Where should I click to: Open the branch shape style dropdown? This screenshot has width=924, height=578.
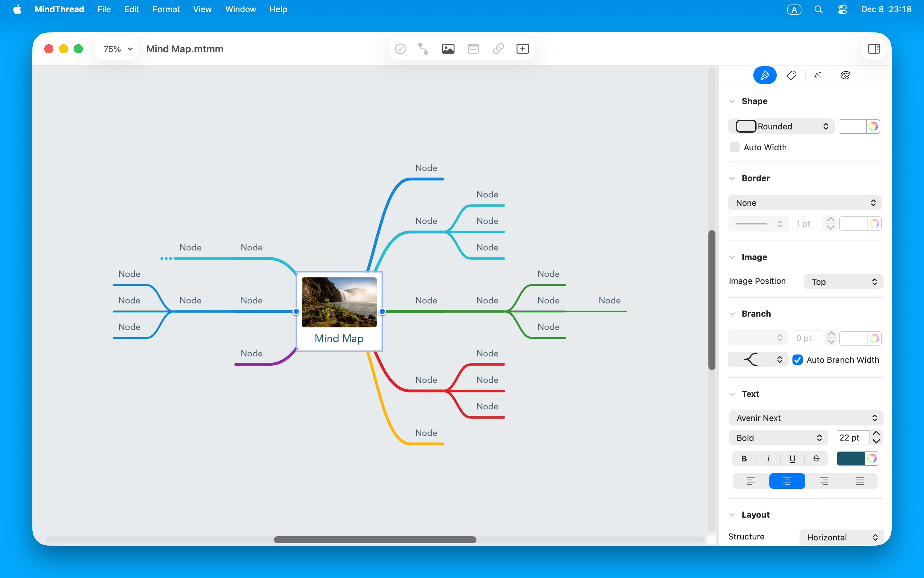[757, 359]
